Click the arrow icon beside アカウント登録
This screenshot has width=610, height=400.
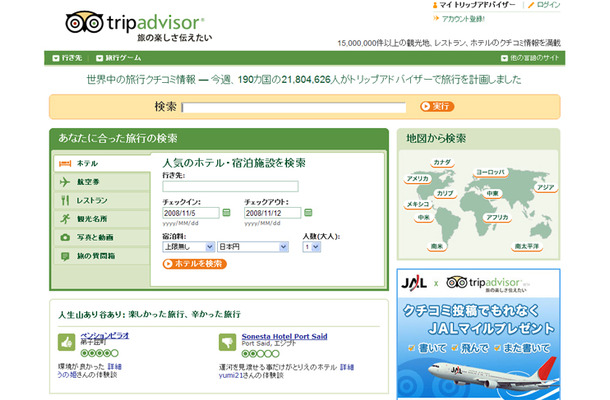(436, 18)
